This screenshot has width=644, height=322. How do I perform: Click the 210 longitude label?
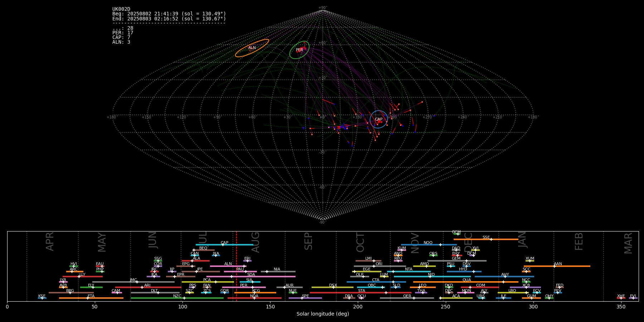tap(497, 117)
